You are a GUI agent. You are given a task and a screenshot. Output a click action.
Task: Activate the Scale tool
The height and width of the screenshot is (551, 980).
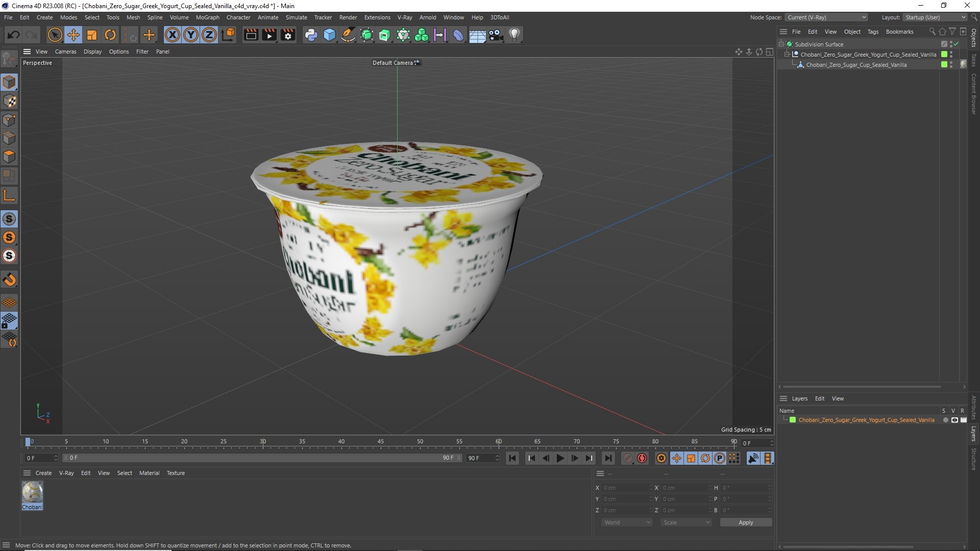(x=92, y=35)
